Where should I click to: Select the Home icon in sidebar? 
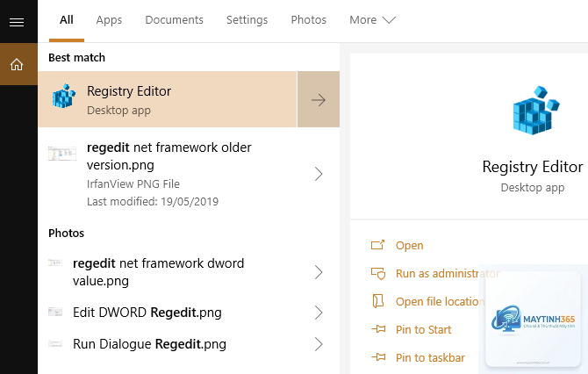[17, 64]
